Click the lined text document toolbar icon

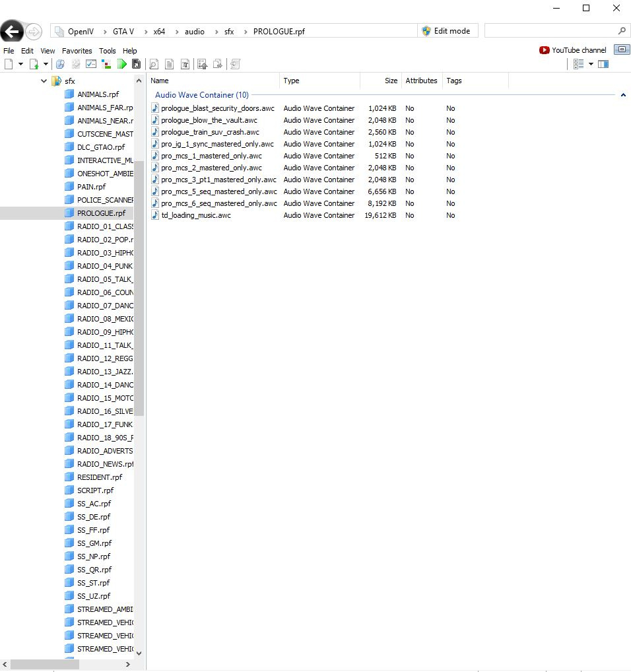pos(170,64)
